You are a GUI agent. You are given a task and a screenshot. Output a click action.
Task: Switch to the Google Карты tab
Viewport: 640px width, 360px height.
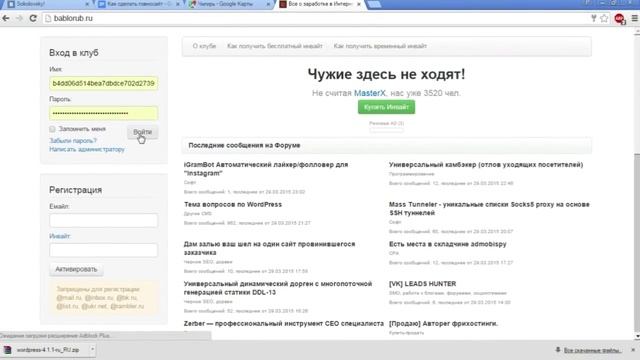click(229, 4)
